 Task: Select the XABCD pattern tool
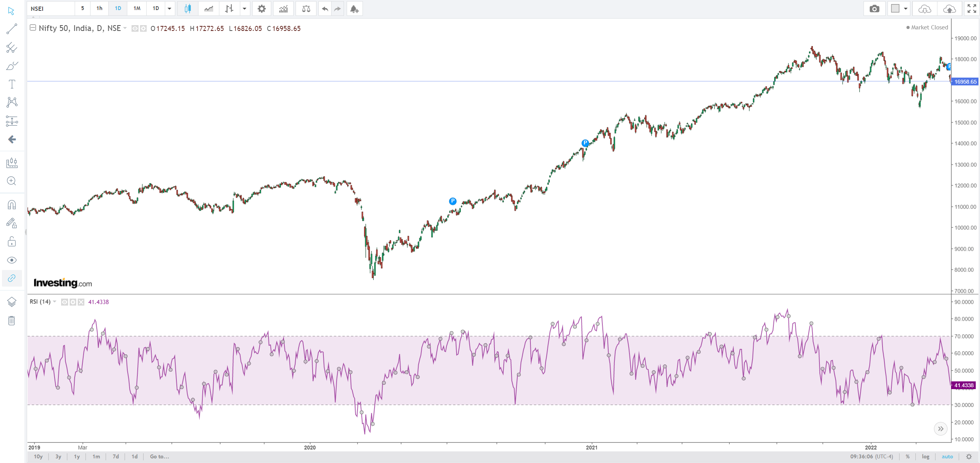[x=12, y=102]
